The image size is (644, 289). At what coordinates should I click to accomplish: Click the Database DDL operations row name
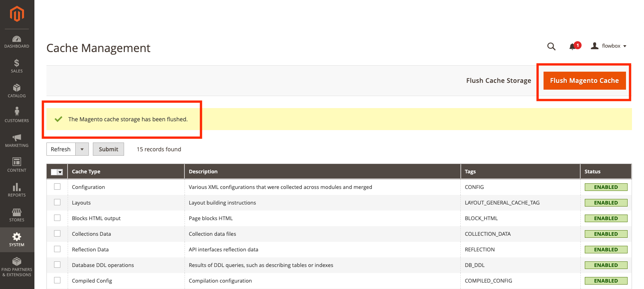[x=103, y=265]
